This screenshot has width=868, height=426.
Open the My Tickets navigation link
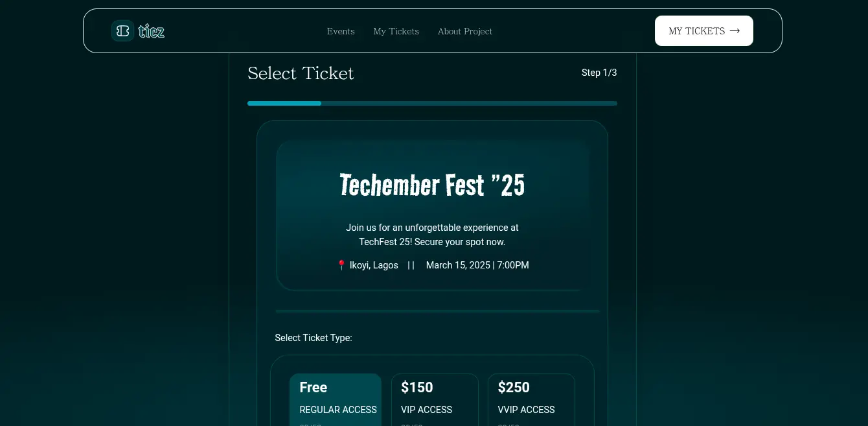click(396, 31)
